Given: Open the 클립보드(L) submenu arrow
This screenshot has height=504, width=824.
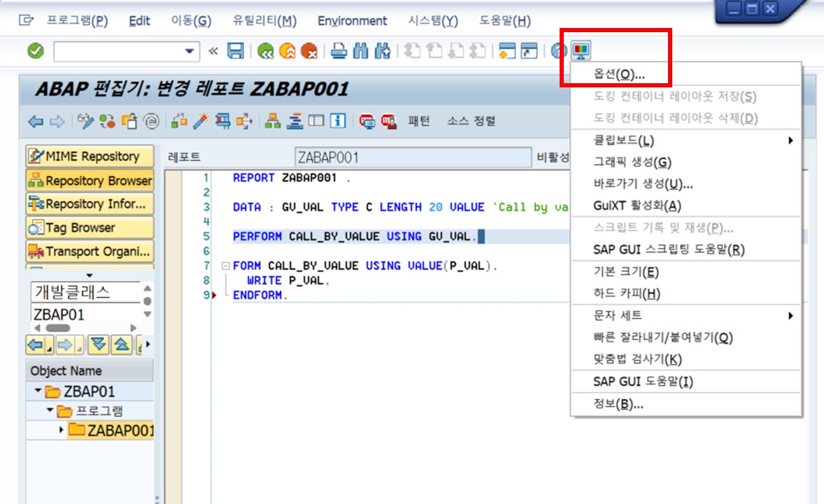Looking at the screenshot, I should click(x=790, y=141).
